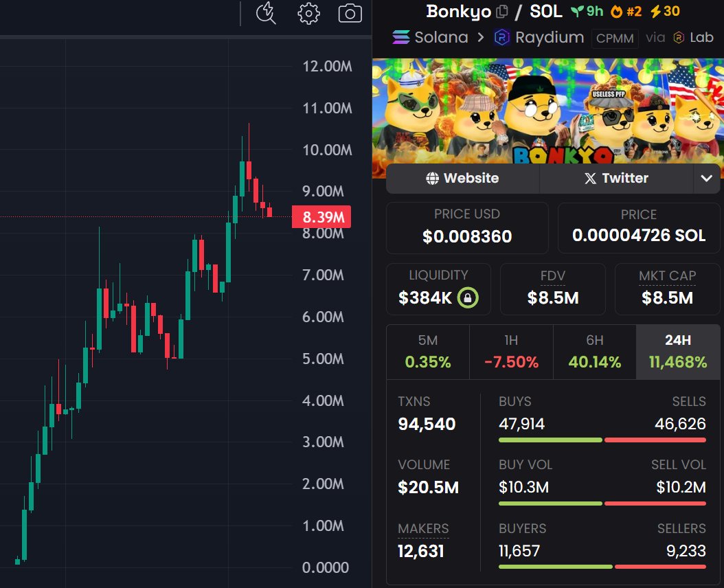
Task: Click the green buys ratio bar
Action: tap(550, 440)
